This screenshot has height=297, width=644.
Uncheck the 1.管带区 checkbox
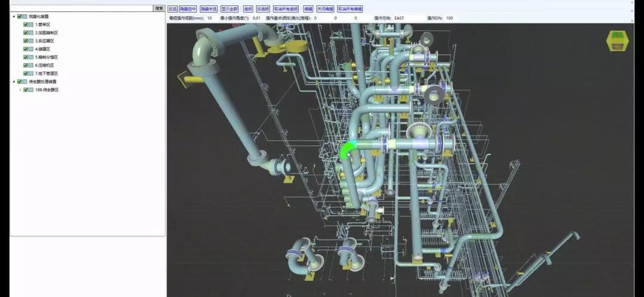(x=26, y=24)
